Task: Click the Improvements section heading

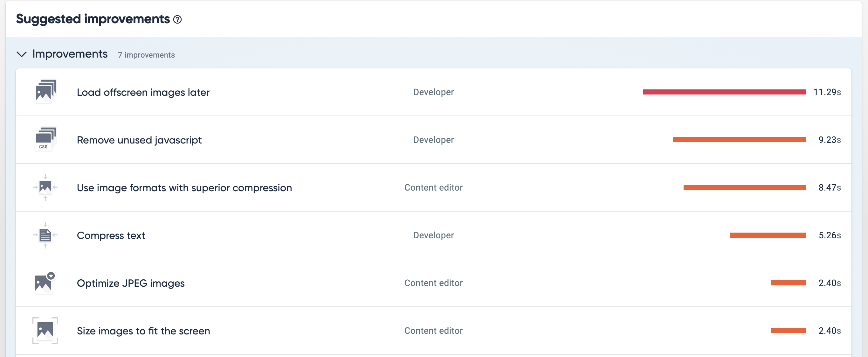Action: [70, 54]
